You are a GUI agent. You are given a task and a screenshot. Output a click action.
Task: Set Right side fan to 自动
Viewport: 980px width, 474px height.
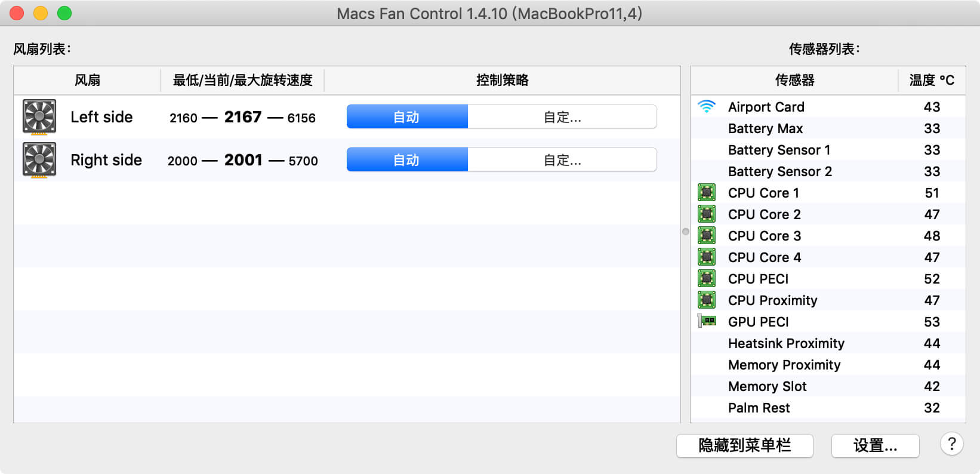tap(407, 160)
